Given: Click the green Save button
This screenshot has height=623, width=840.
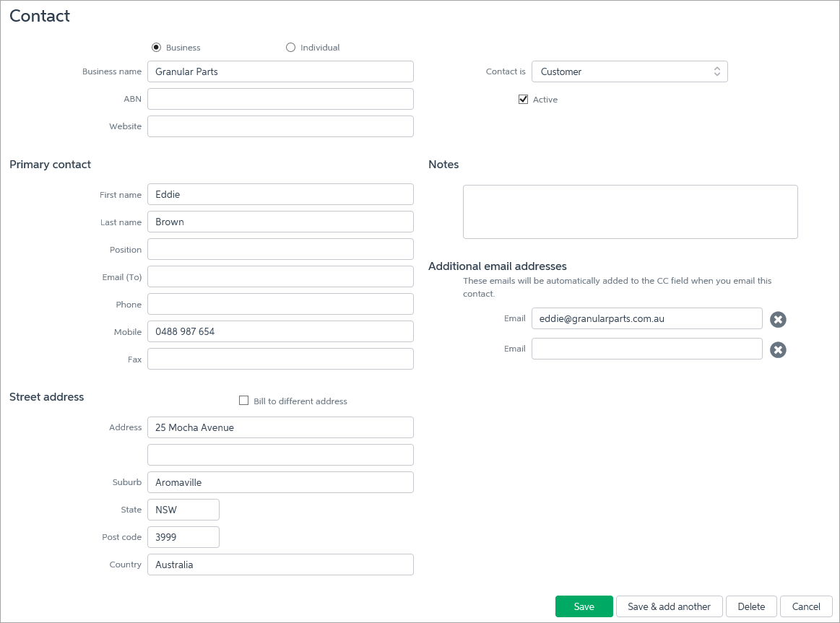Looking at the screenshot, I should [x=584, y=606].
